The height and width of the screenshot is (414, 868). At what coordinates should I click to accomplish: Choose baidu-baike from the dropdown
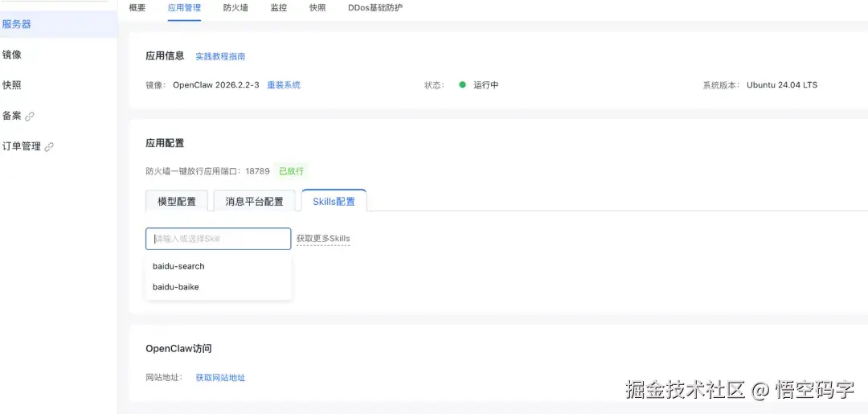pos(218,287)
